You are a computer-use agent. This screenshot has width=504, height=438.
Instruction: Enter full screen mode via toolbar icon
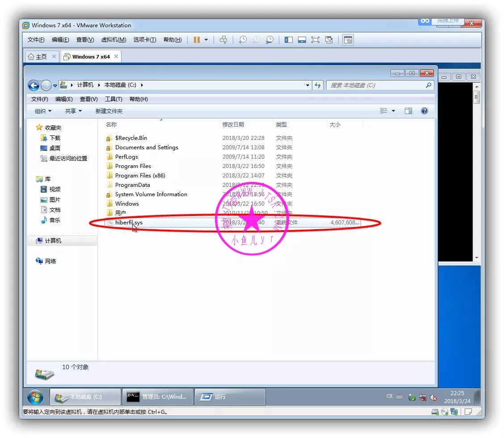(315, 40)
